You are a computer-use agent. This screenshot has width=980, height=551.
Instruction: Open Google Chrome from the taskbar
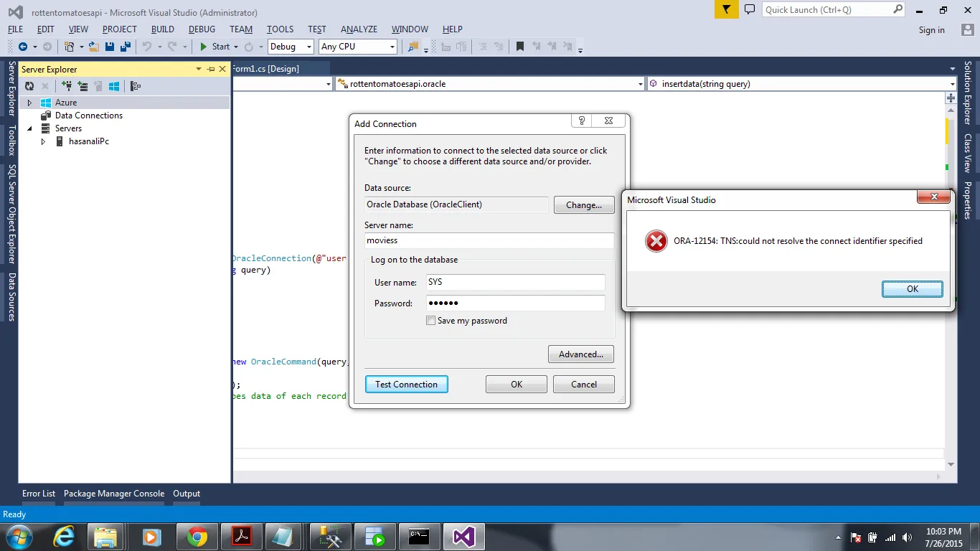pyautogui.click(x=197, y=536)
